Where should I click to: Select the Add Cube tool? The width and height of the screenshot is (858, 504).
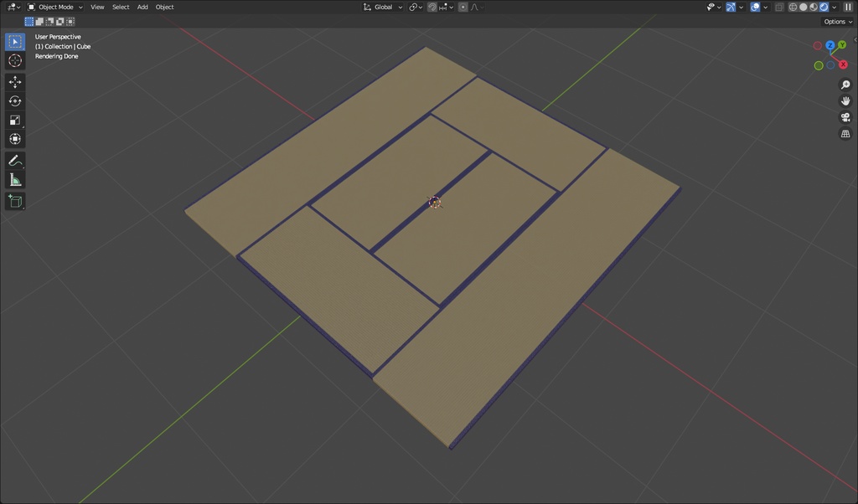tap(15, 201)
